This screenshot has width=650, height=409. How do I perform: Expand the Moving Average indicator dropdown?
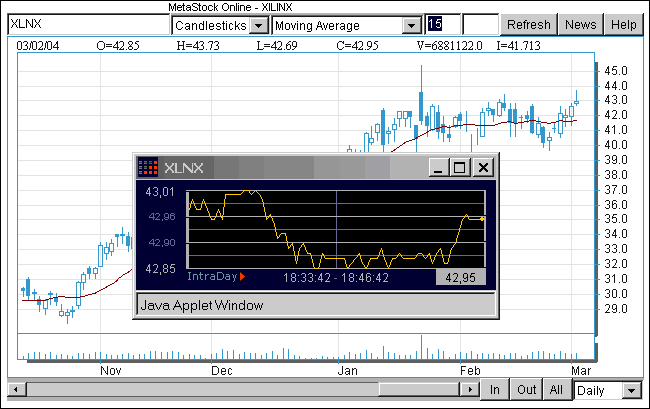tap(412, 26)
